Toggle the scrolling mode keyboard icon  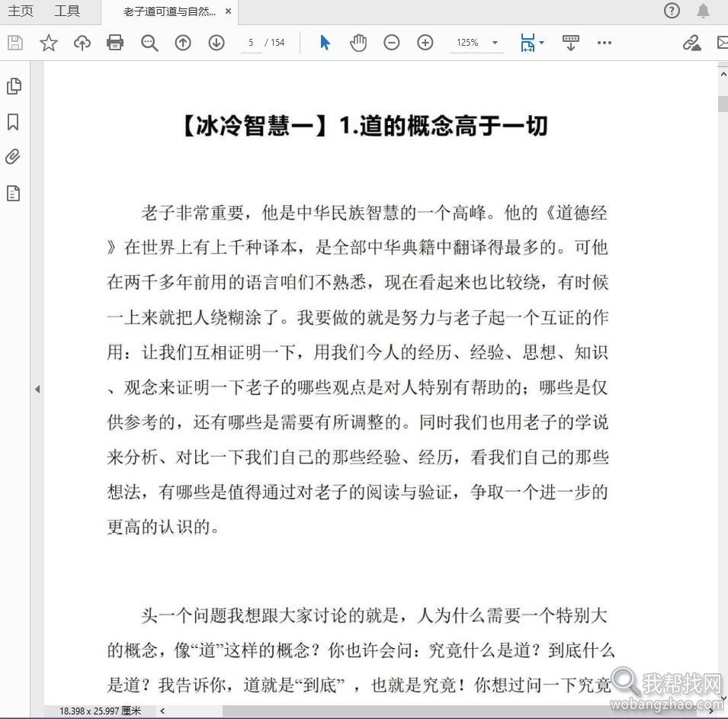pos(571,43)
